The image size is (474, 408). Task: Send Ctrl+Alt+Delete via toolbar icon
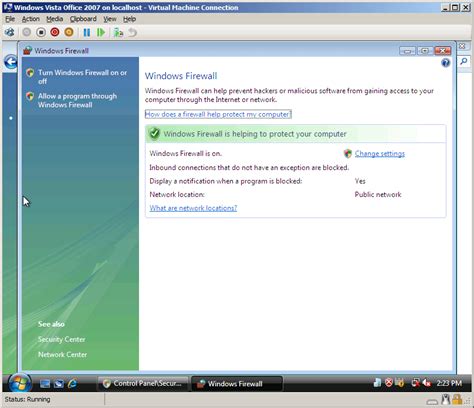pos(10,32)
